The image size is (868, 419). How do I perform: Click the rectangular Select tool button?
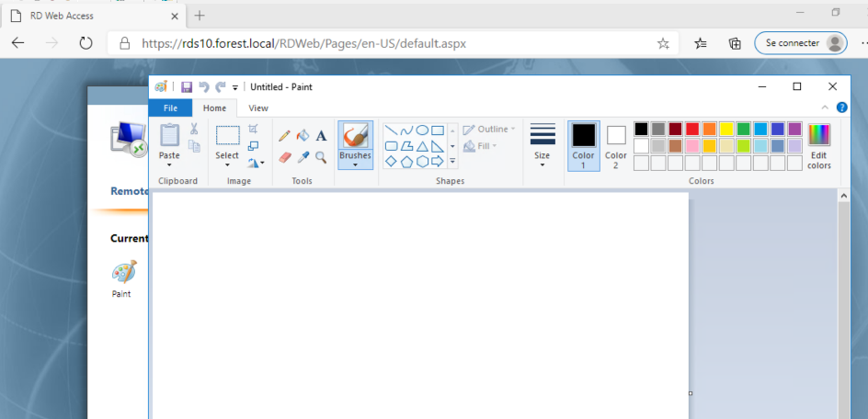coord(227,136)
